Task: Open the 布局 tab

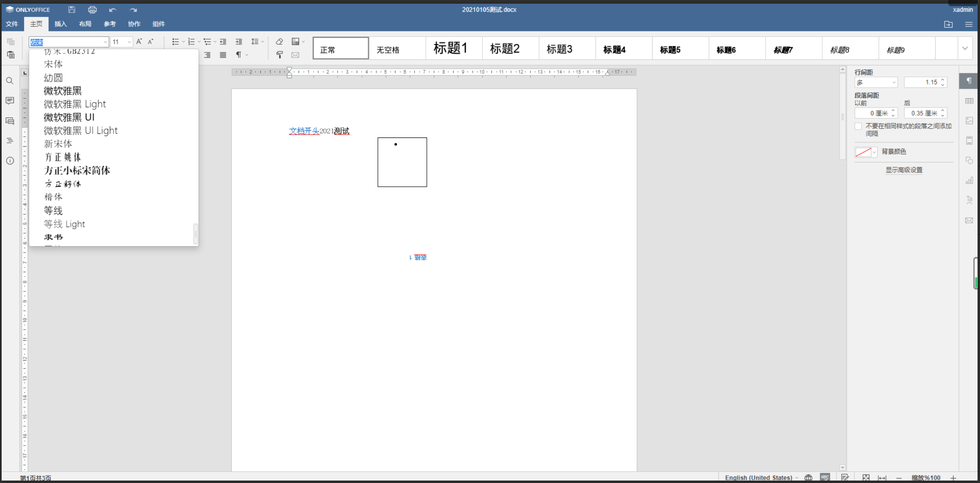Action: 85,24
